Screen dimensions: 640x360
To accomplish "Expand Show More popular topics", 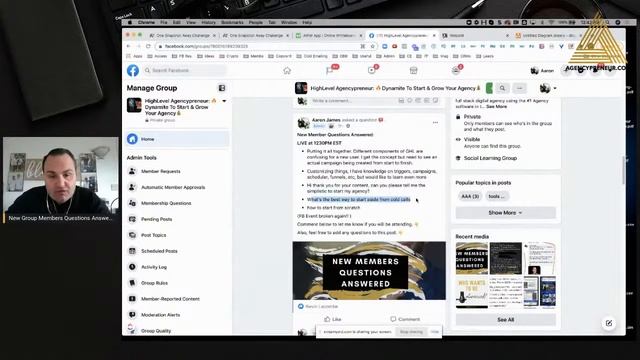I will (505, 213).
